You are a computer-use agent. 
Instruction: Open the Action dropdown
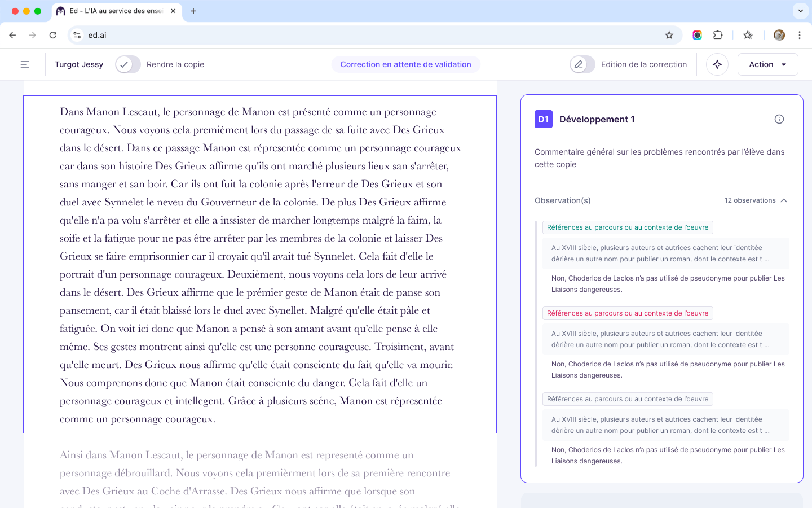pyautogui.click(x=767, y=64)
